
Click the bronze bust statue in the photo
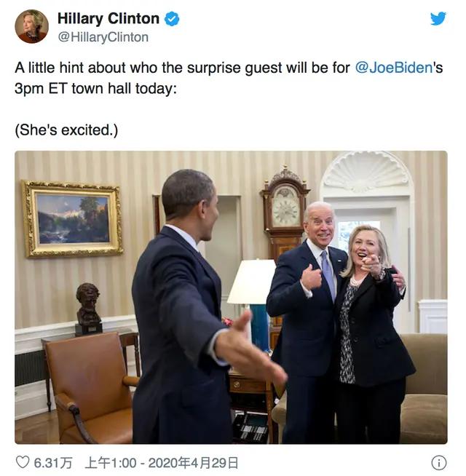[x=88, y=309]
